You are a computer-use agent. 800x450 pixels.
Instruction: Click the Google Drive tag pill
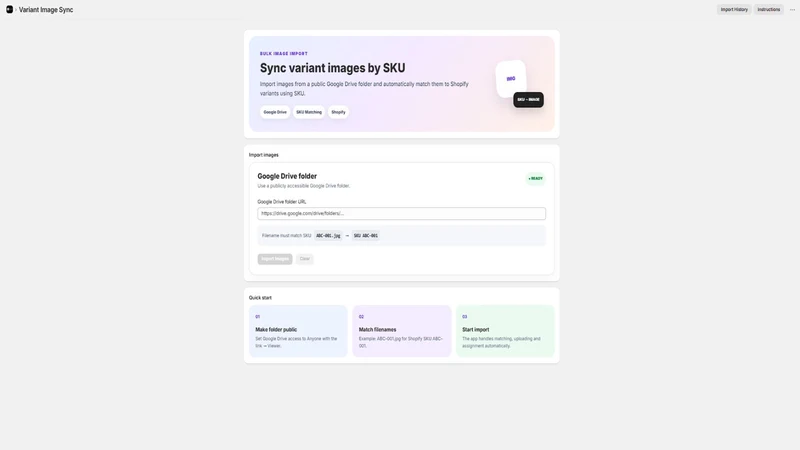tap(275, 112)
